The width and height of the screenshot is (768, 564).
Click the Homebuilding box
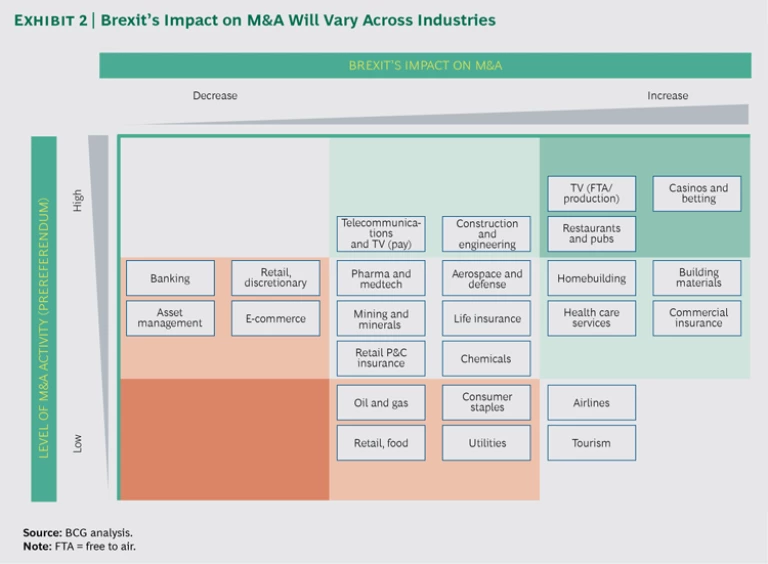pyautogui.click(x=591, y=278)
